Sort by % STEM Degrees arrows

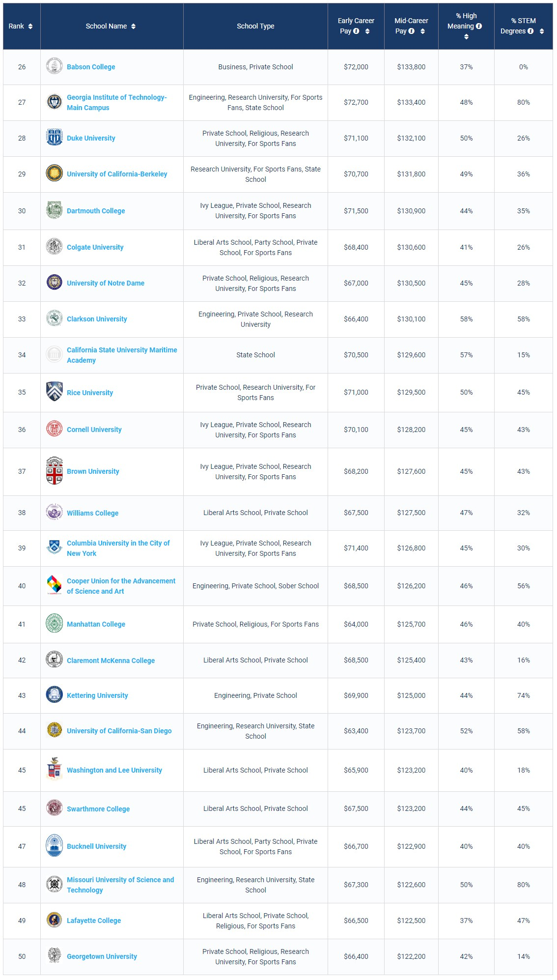(542, 31)
